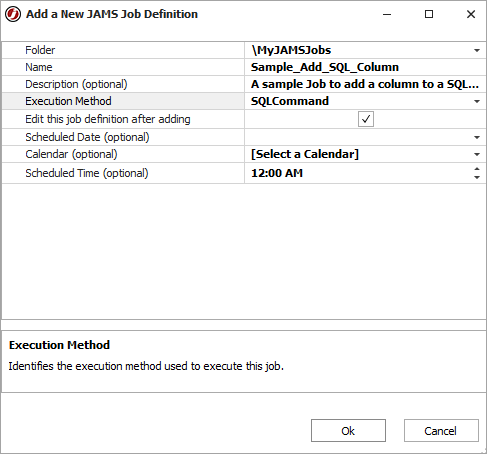Select the Name row label

point(39,67)
